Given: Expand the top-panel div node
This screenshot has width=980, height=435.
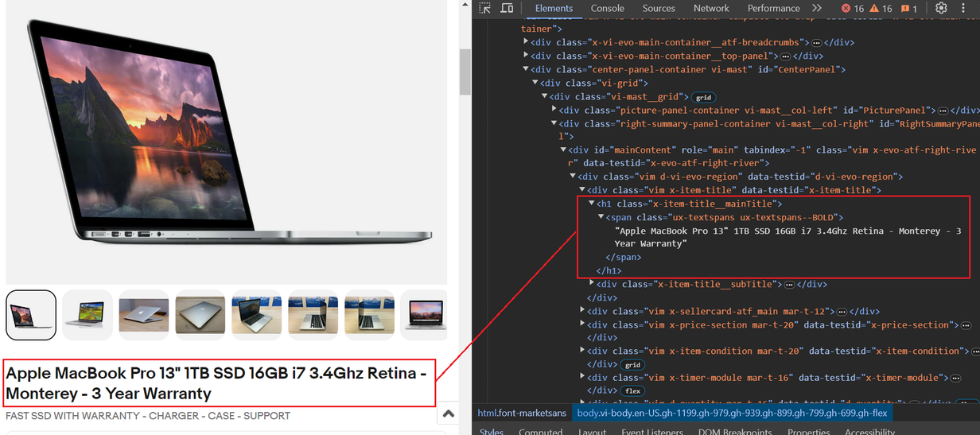Looking at the screenshot, I should [x=526, y=56].
